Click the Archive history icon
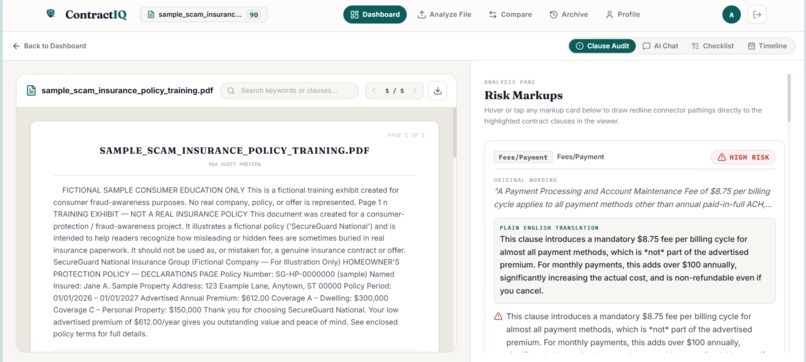 coord(553,15)
